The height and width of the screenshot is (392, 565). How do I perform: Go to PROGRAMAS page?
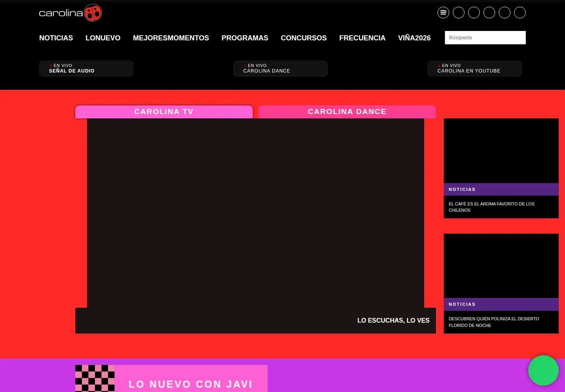[x=245, y=38]
